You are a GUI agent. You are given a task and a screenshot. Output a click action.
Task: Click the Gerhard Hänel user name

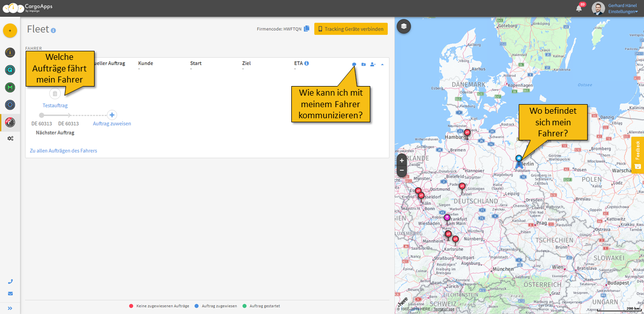622,6
